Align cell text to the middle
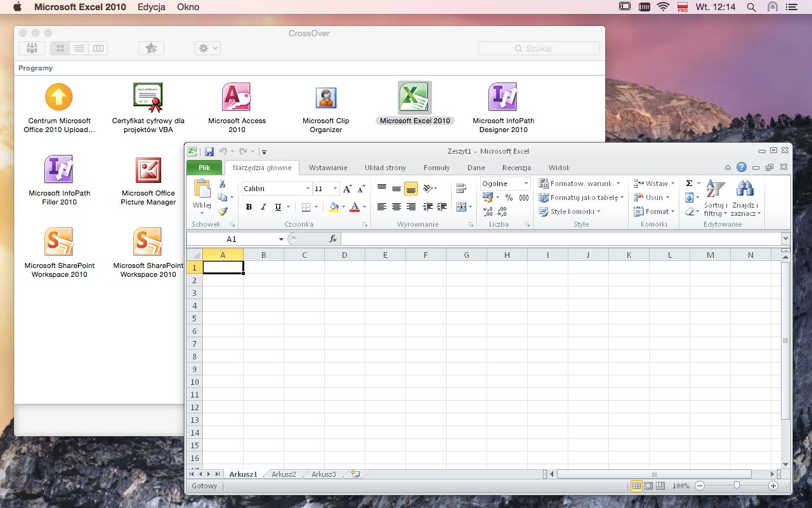812x508 pixels. click(x=396, y=189)
